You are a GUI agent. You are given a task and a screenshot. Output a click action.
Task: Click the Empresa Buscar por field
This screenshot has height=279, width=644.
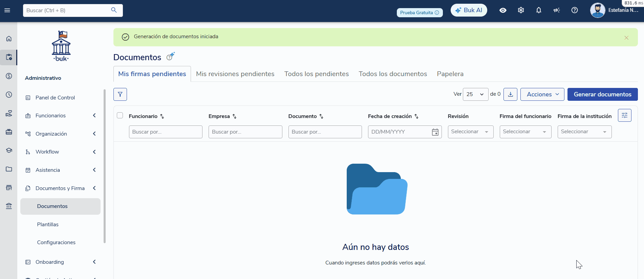[245, 132]
